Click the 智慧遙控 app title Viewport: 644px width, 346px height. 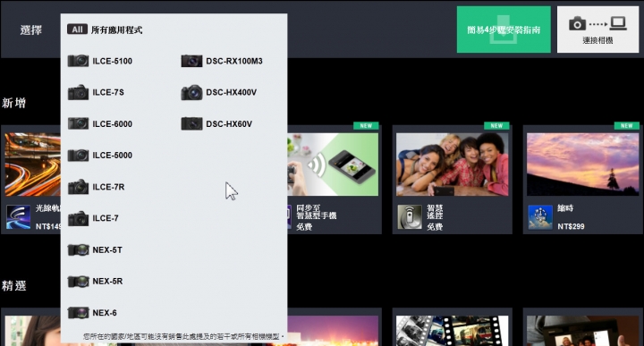435,212
